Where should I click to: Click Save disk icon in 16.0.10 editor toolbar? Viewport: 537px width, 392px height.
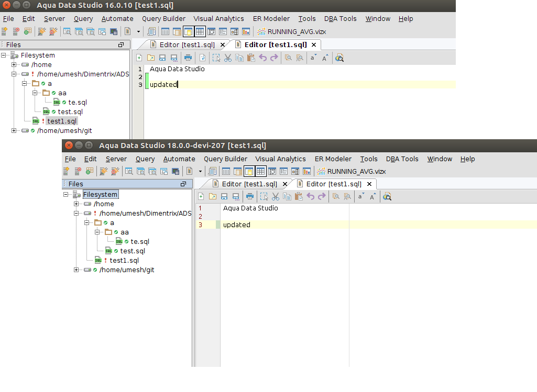[x=162, y=58]
